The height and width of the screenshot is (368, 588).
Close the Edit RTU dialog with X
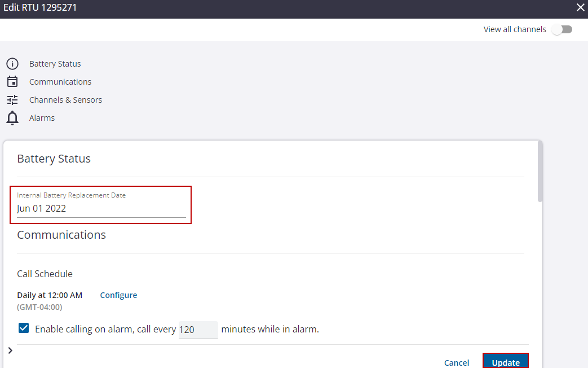click(580, 8)
